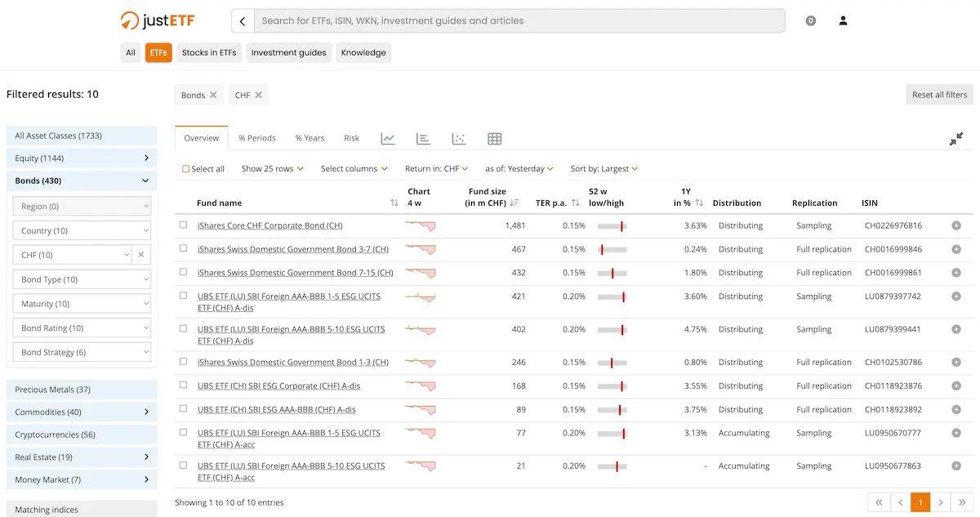Open the Maturity (10) dropdown
This screenshot has width=980, height=517.
(x=82, y=304)
